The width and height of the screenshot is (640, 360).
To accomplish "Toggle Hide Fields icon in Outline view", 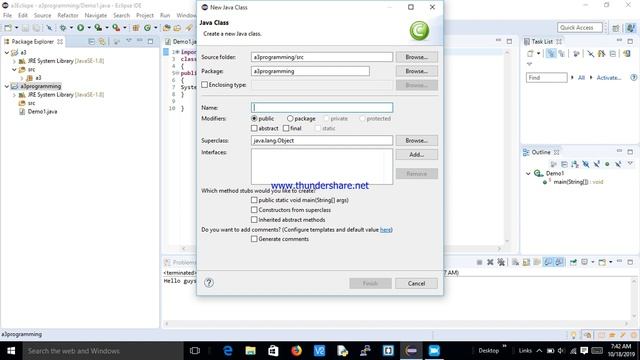I will pos(586,164).
